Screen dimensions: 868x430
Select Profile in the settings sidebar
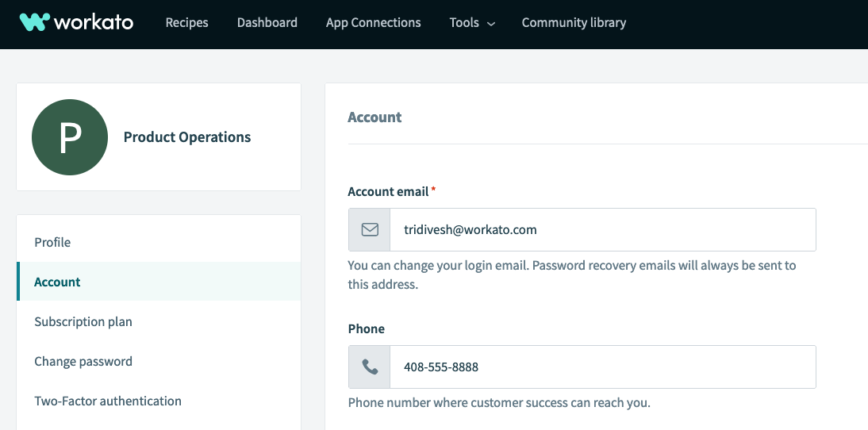pyautogui.click(x=159, y=242)
